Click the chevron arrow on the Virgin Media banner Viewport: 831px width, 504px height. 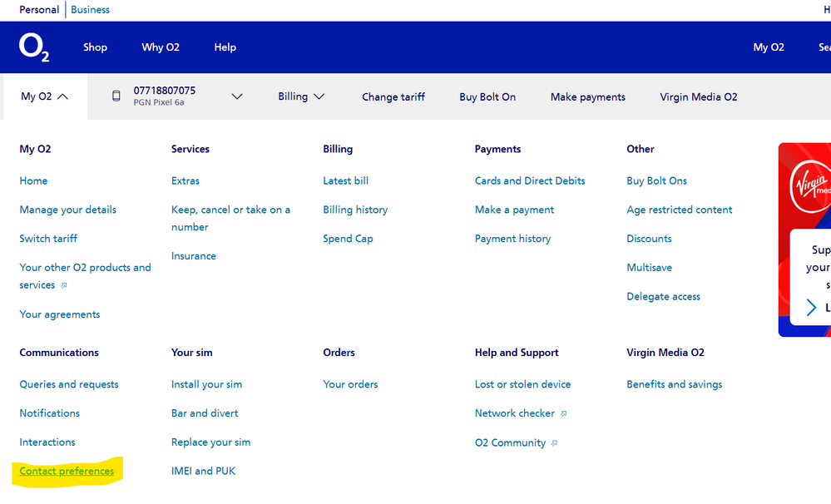tap(811, 308)
